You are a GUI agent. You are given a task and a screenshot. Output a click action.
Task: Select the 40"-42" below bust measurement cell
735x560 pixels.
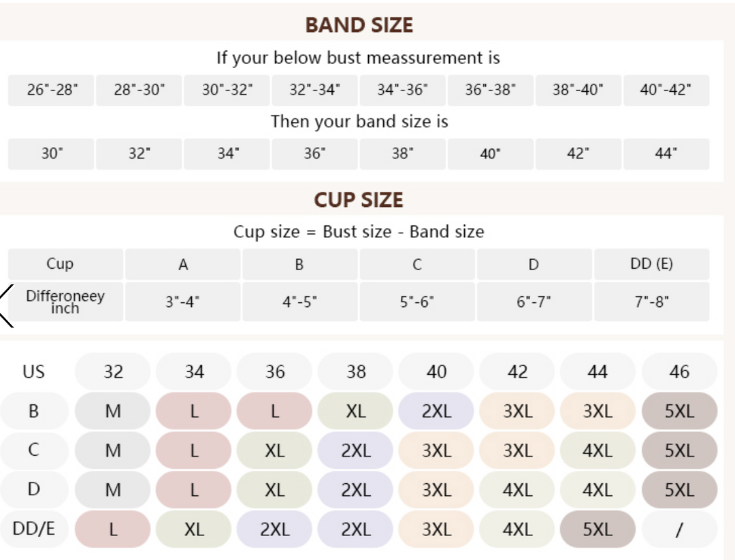point(666,90)
